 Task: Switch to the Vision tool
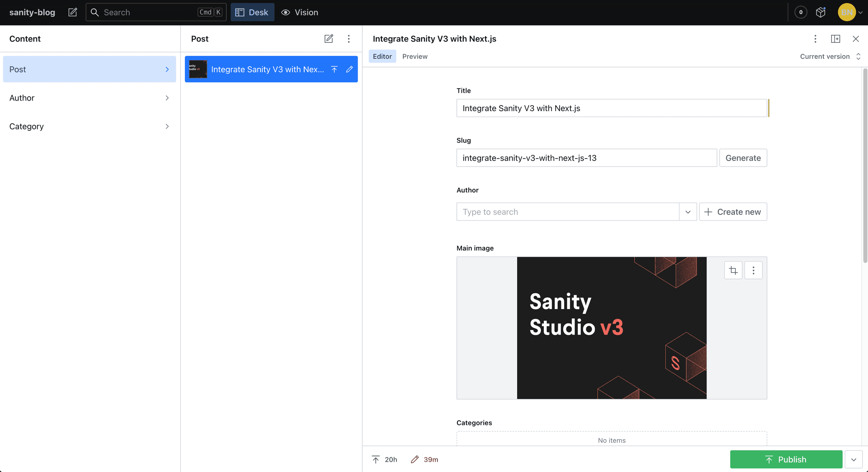click(x=300, y=12)
